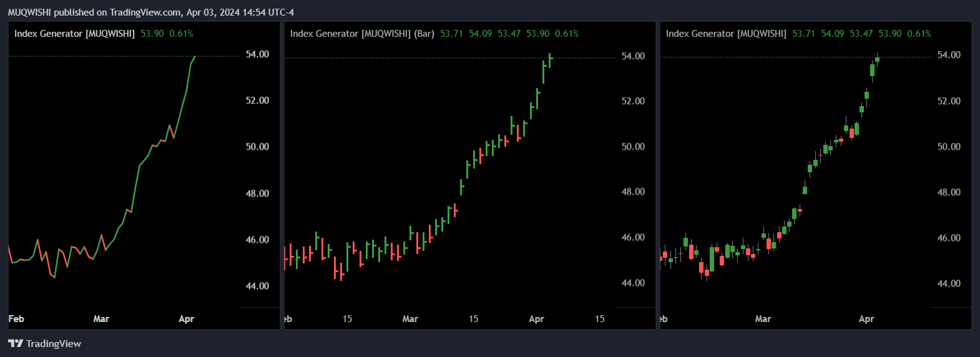Click the open value 53.71 in the candlestick chart legend
This screenshot has height=357, width=980.
tap(804, 34)
